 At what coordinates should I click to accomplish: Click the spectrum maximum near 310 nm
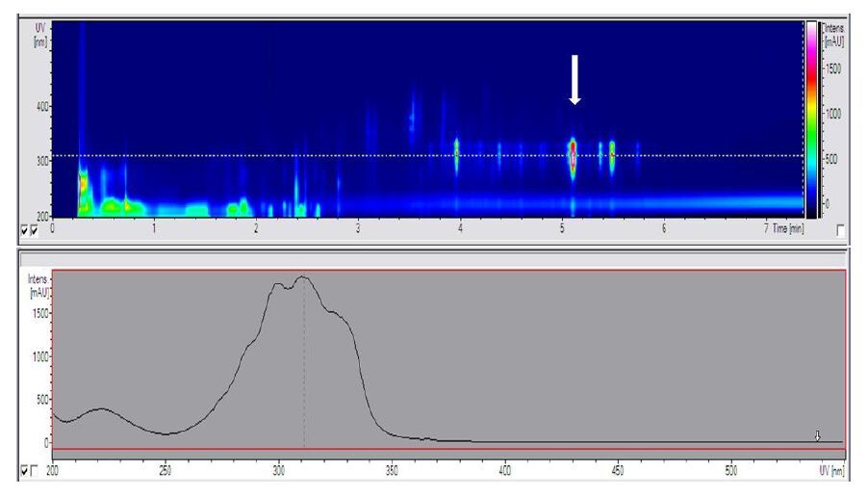[303, 277]
